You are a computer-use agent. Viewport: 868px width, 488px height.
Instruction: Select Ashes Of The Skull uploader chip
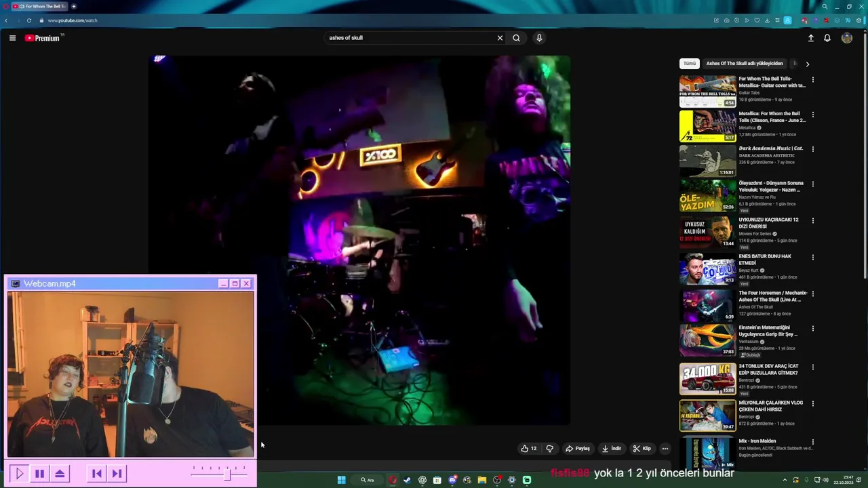tap(745, 64)
